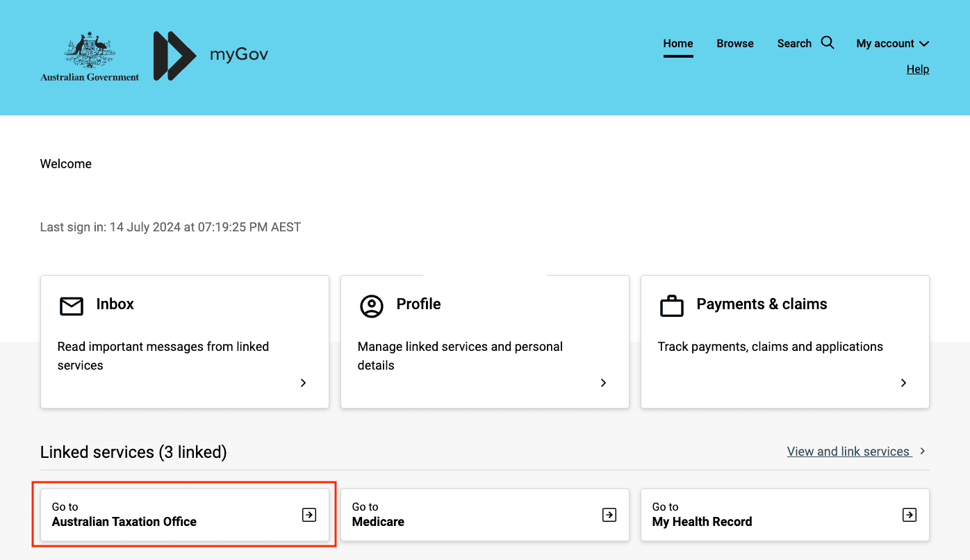Click the search magnifier icon

click(828, 42)
